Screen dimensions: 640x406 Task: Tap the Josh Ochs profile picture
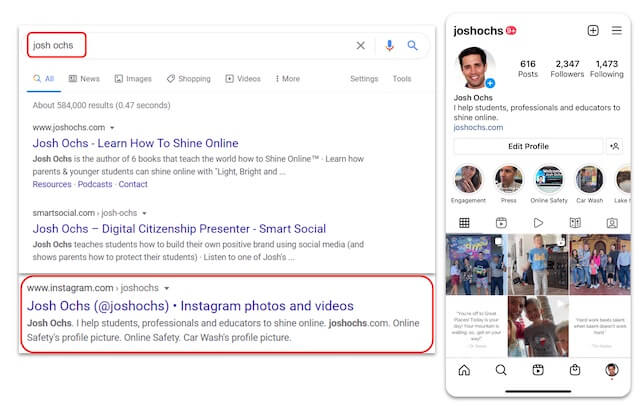(475, 68)
